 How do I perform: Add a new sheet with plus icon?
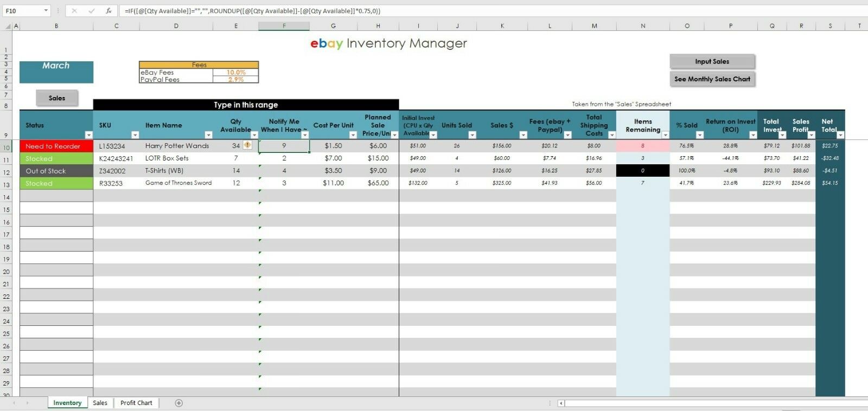click(179, 403)
